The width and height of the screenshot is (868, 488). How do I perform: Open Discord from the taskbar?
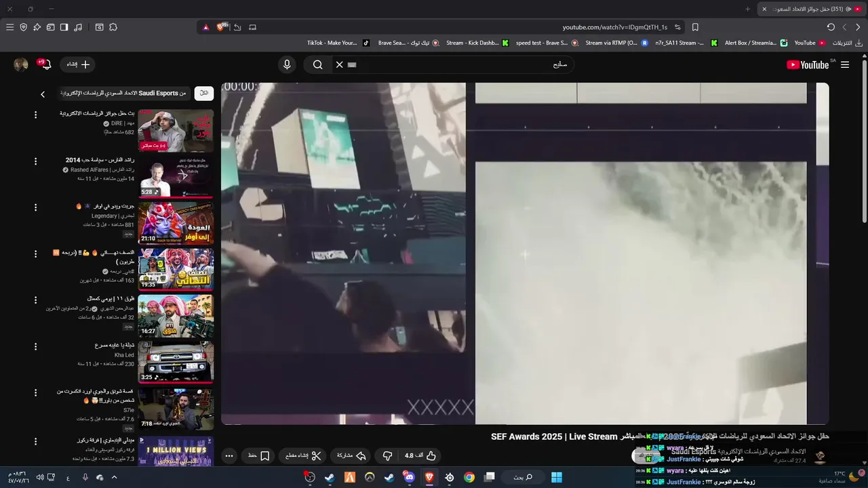point(409,477)
